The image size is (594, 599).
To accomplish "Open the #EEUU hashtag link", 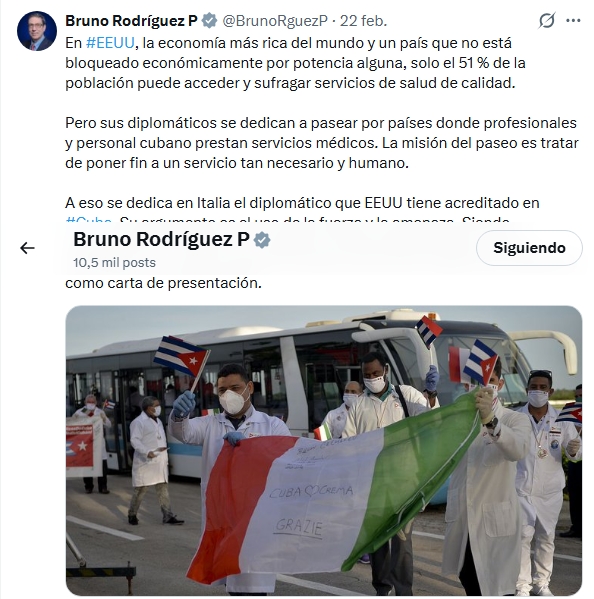I will coord(110,43).
